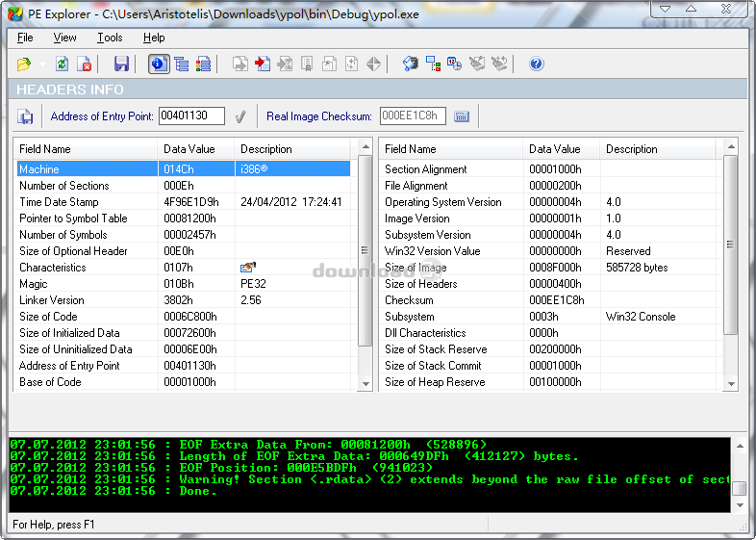Image resolution: width=756 pixels, height=540 pixels.
Task: Click the right table's Field Name column header
Action: click(451, 149)
